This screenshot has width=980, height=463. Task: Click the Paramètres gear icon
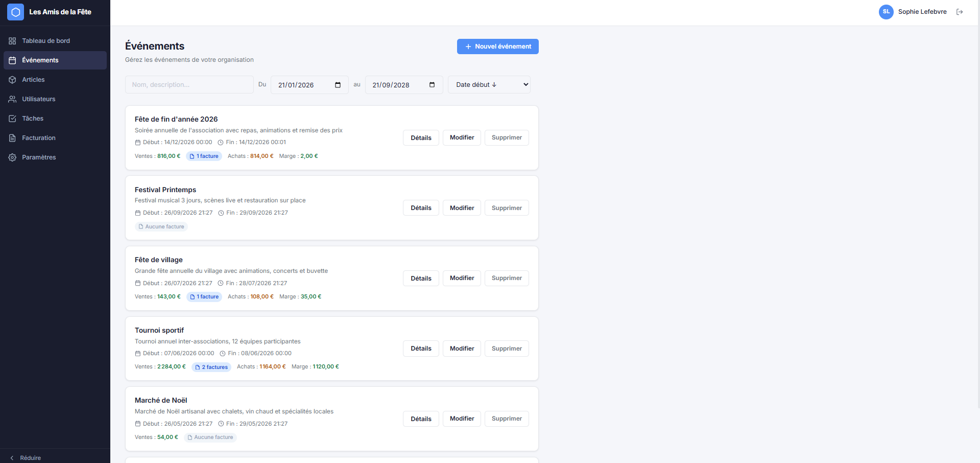(x=12, y=157)
